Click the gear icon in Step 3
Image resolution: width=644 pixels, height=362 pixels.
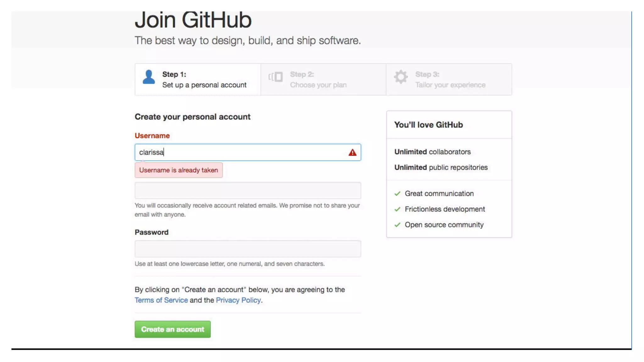401,77
